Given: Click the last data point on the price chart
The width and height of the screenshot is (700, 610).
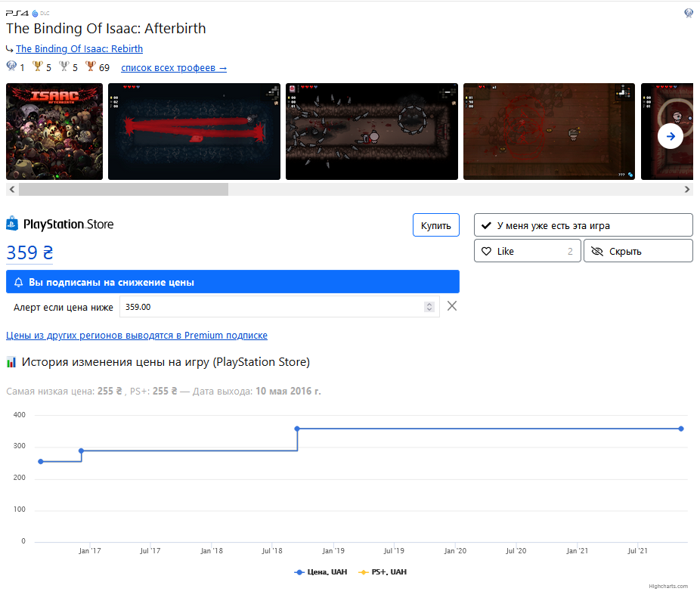Looking at the screenshot, I should click(x=681, y=429).
